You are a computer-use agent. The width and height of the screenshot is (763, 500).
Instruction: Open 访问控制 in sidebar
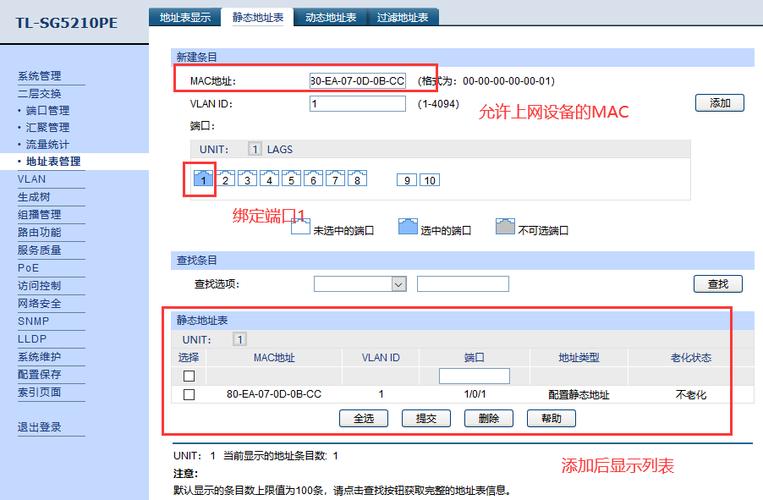pos(39,286)
